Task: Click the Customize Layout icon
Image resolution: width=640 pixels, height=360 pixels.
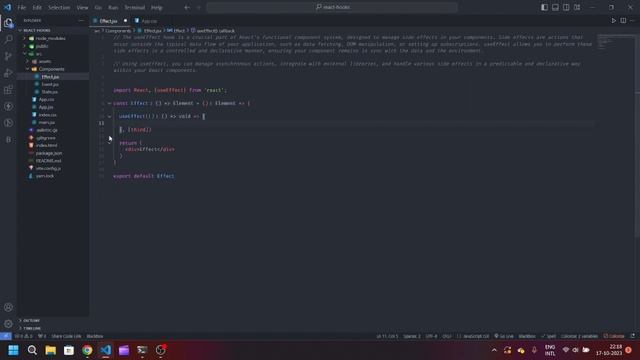Action: tap(577, 7)
